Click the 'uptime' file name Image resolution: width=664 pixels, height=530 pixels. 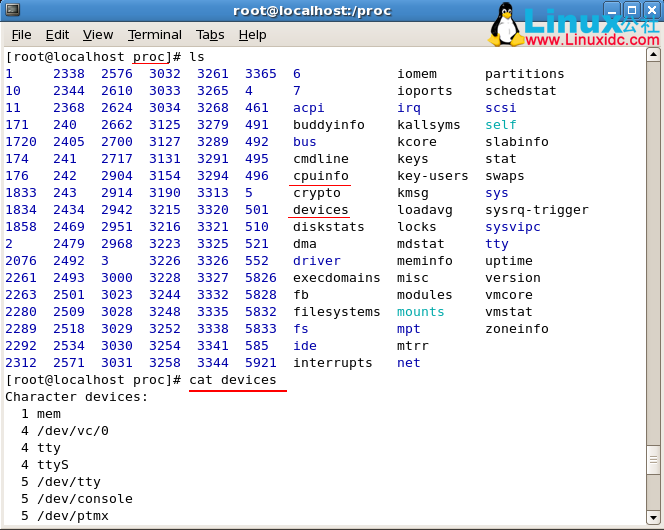(x=509, y=261)
